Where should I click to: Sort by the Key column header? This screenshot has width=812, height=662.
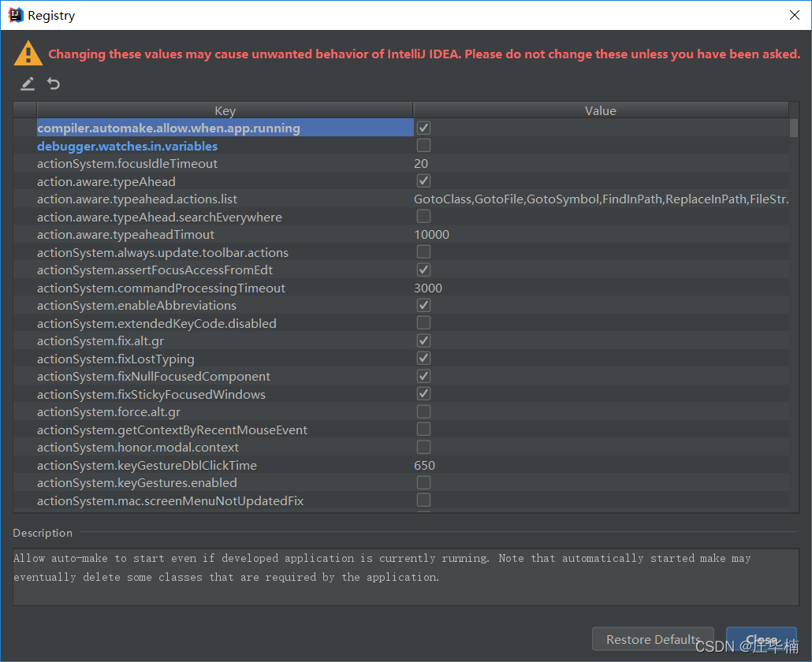225,110
